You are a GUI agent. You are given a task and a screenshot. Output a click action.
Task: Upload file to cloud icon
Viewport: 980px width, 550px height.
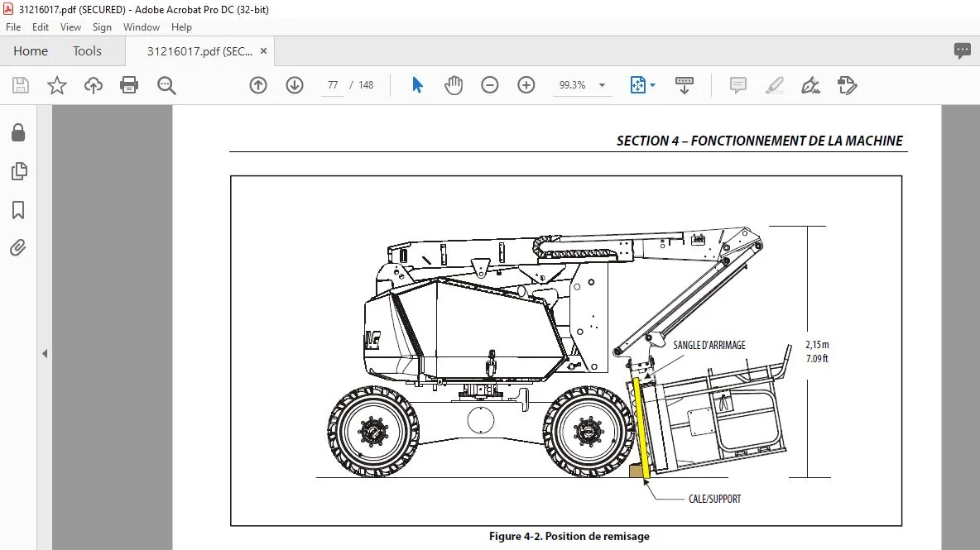[x=94, y=85]
